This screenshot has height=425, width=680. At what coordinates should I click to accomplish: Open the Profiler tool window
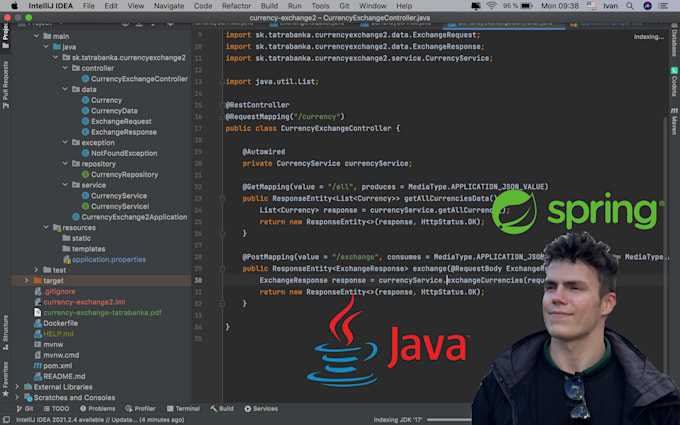pyautogui.click(x=141, y=409)
